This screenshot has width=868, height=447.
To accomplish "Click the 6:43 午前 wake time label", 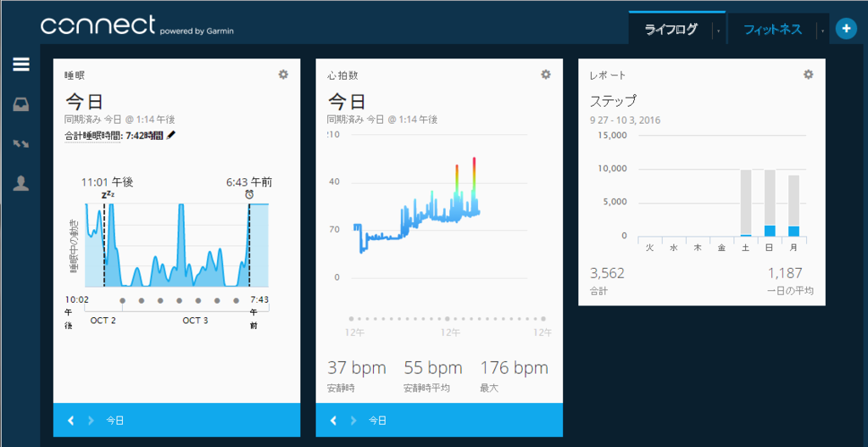I will point(249,182).
